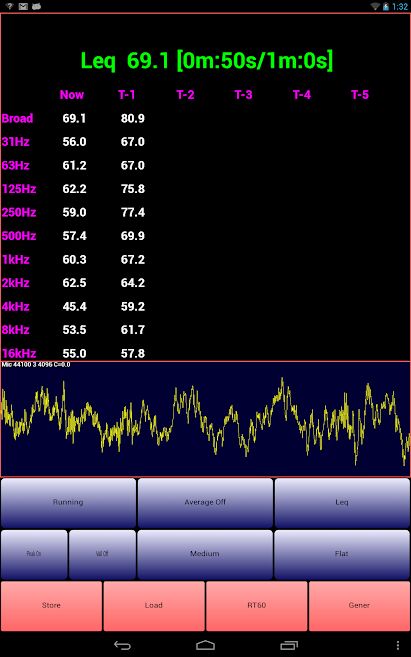This screenshot has height=657, width=411.
Task: Tap the mail notification icon
Action: [x=23, y=6]
